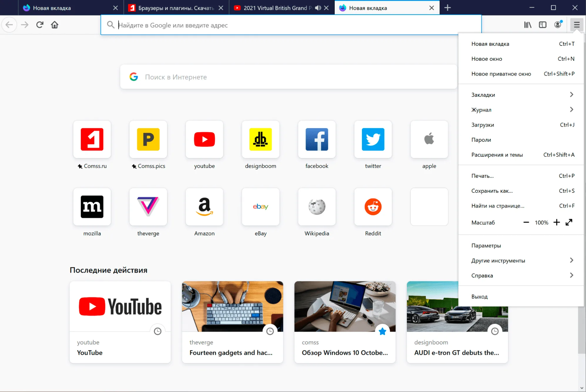Open Пароли menu item
Image resolution: width=586 pixels, height=392 pixels.
[521, 140]
